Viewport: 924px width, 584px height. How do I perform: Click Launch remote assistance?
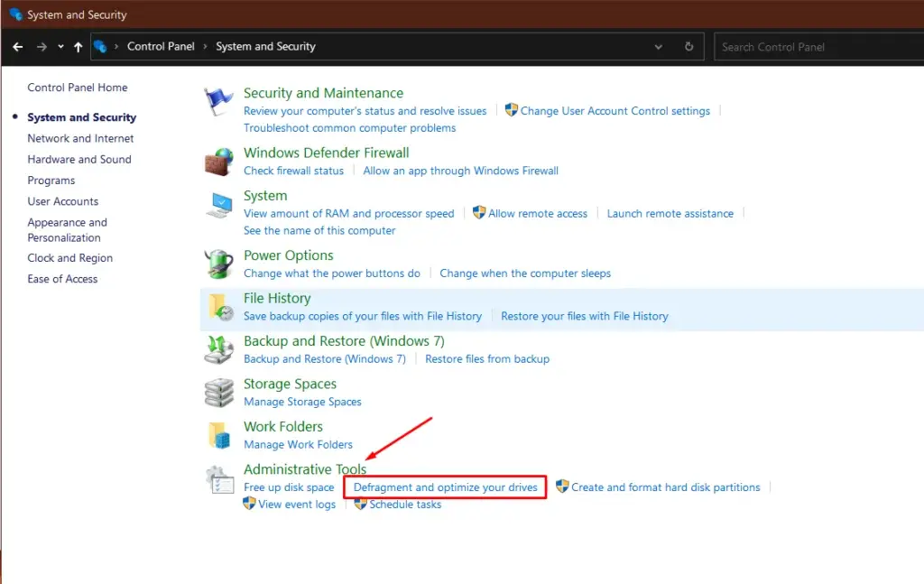(670, 213)
